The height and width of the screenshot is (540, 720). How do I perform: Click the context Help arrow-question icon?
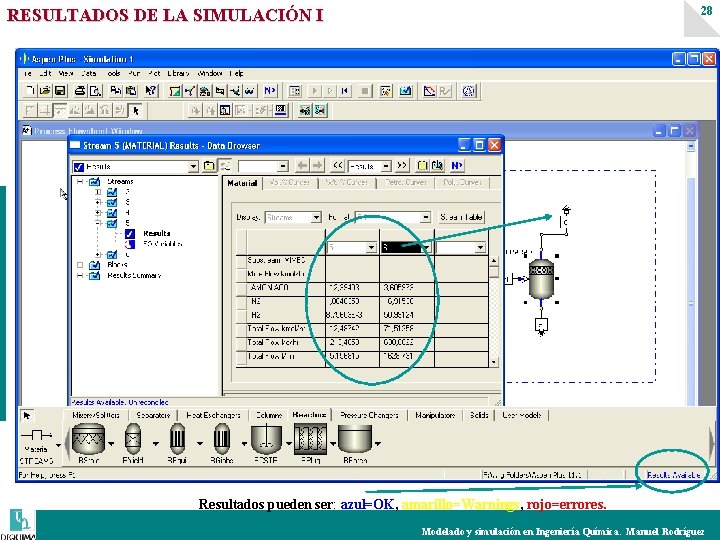click(151, 91)
